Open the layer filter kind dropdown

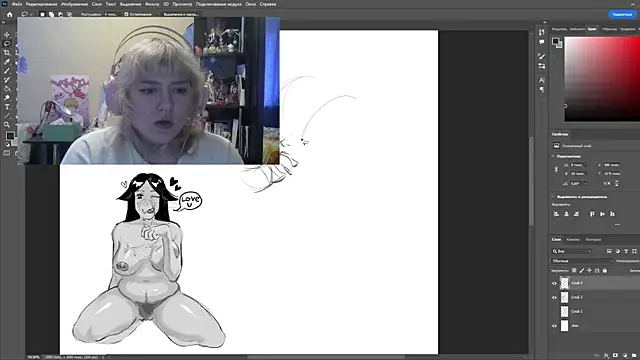coord(572,251)
